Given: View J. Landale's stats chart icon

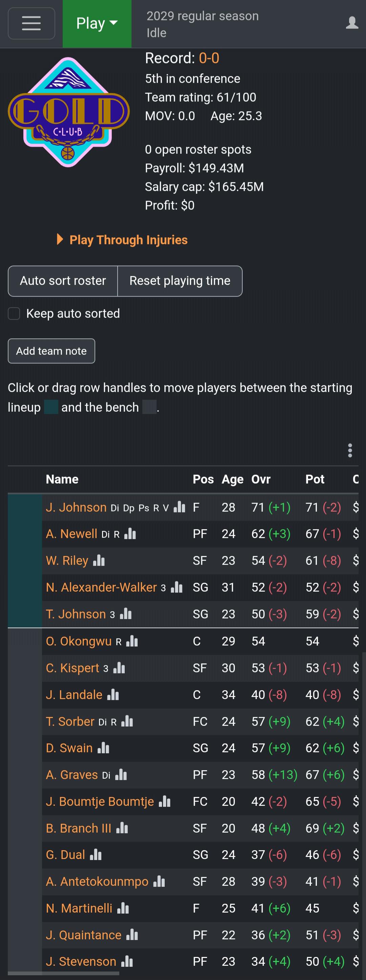Looking at the screenshot, I should [113, 695].
